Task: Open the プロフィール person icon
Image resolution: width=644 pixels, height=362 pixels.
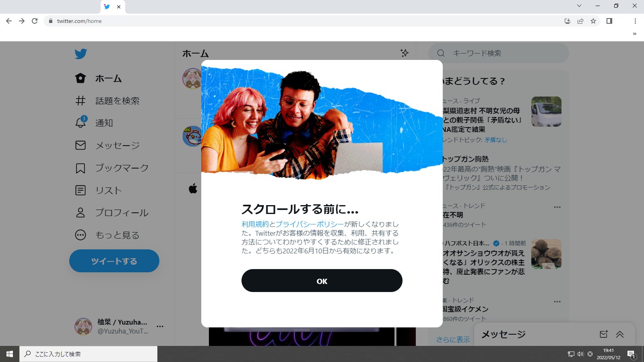Action: 80,212
